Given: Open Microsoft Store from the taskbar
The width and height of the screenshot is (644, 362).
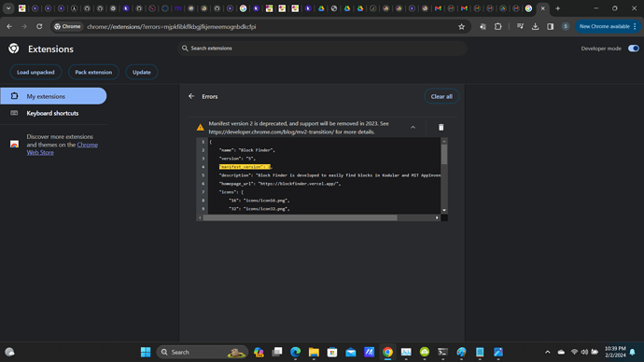Looking at the screenshot, I should point(332,352).
